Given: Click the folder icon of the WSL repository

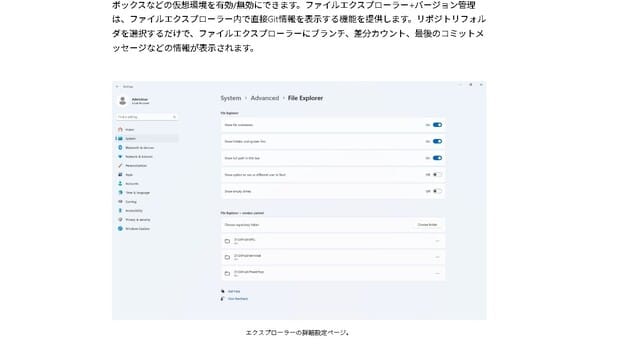Looking at the screenshot, I should click(227, 241).
